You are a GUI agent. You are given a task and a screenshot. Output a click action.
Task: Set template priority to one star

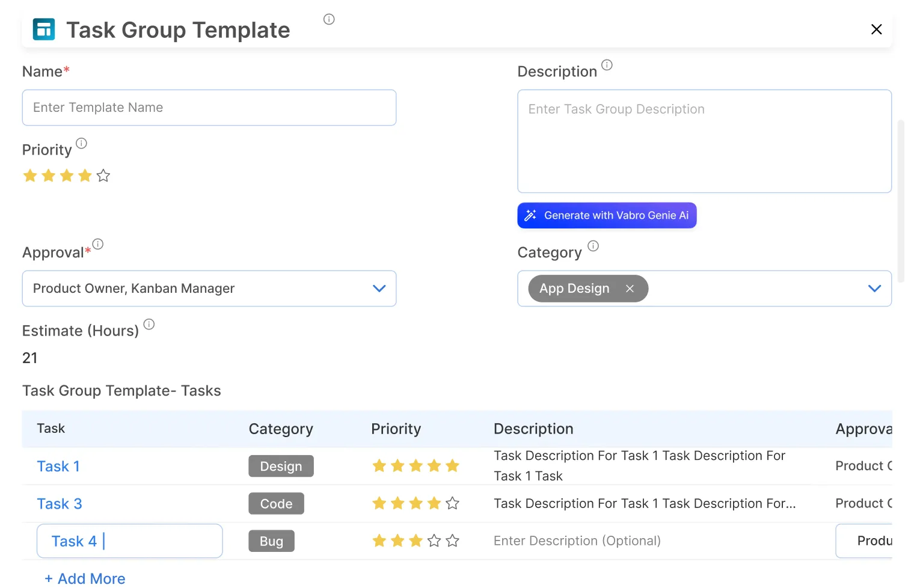pos(30,176)
